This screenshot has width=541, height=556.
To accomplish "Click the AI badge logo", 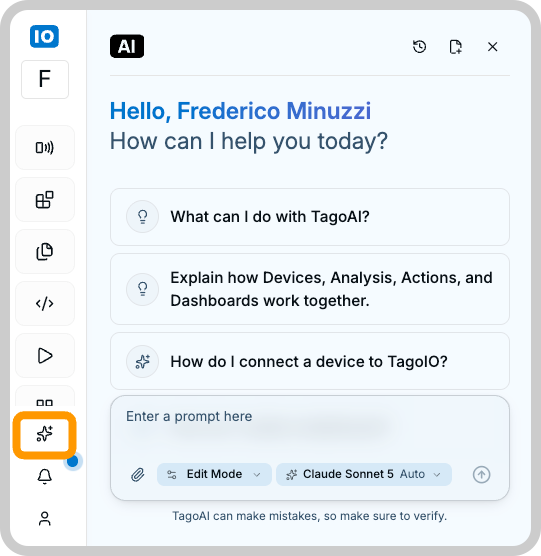I will (127, 46).
